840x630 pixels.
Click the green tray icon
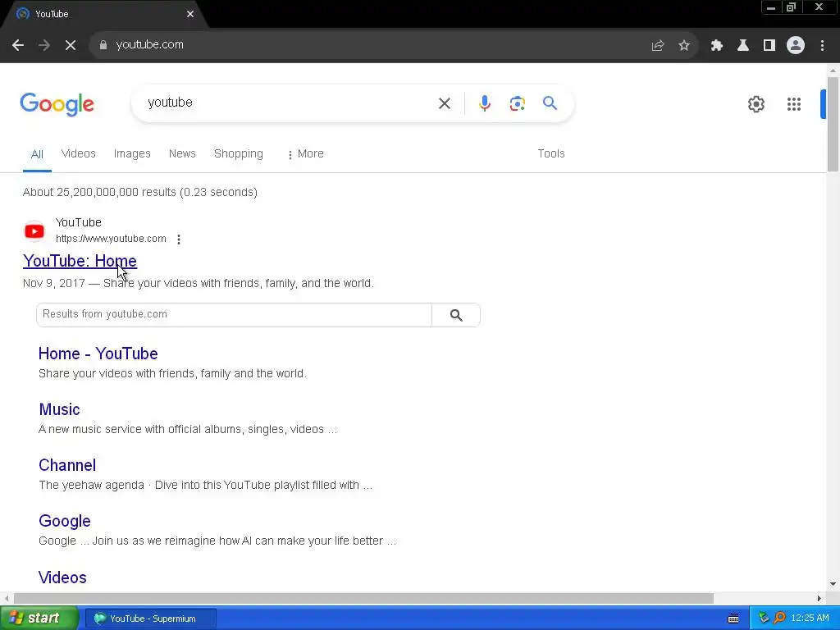pos(764,619)
